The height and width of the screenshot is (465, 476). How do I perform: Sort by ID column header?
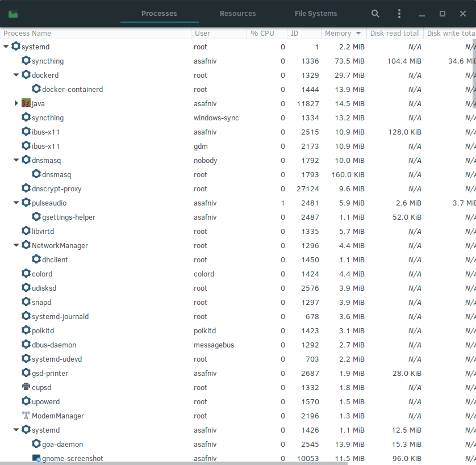pyautogui.click(x=304, y=33)
